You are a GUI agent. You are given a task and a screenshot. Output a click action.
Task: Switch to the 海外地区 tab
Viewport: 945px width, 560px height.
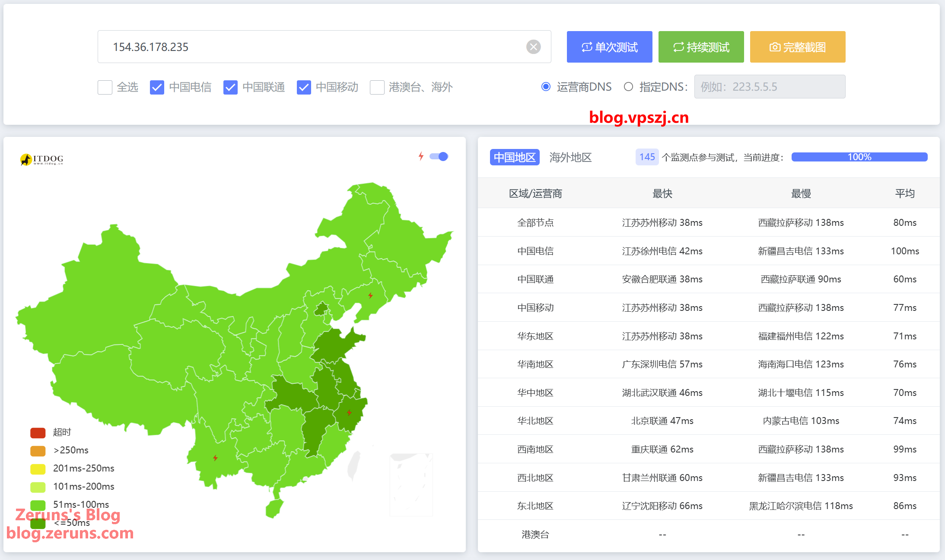pyautogui.click(x=570, y=157)
